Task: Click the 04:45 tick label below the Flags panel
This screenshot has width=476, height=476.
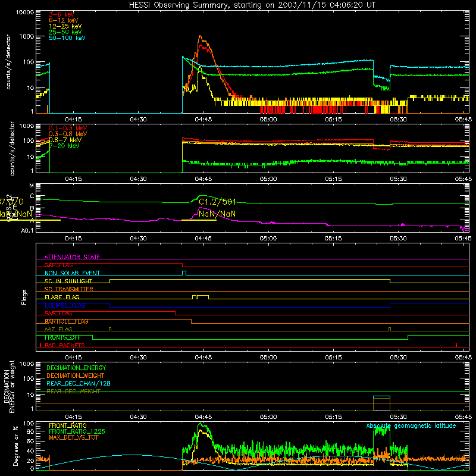Action: click(203, 357)
